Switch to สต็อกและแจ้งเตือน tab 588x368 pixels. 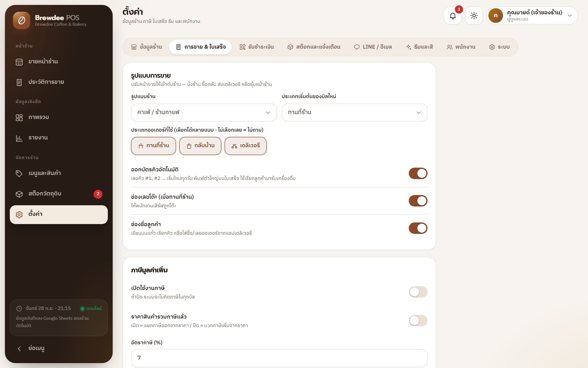point(314,47)
